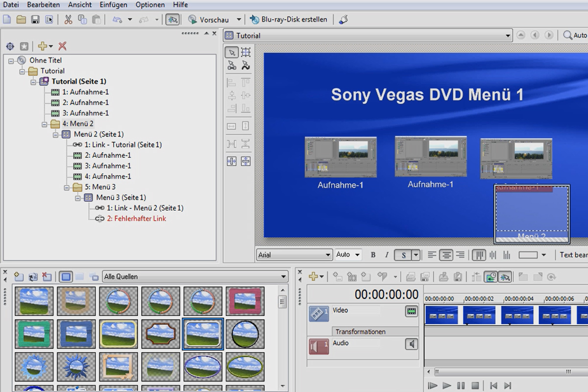Open the Vorschau dropdown arrow
This screenshot has width=588, height=392.
click(x=239, y=20)
